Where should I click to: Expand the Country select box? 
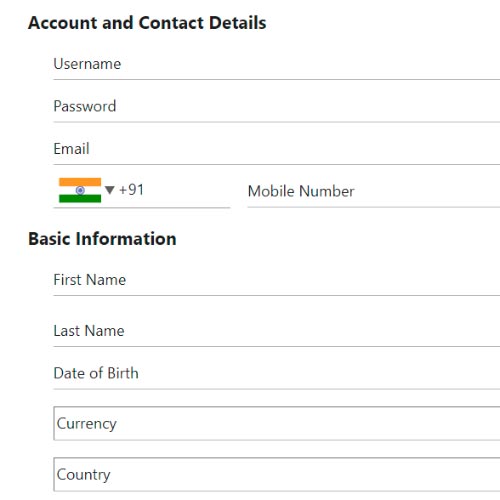277,474
